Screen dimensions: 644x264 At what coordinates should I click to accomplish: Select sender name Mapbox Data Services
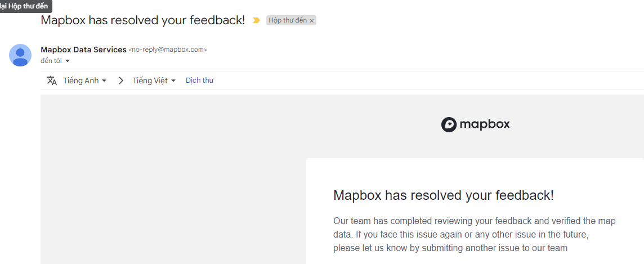[x=83, y=50]
